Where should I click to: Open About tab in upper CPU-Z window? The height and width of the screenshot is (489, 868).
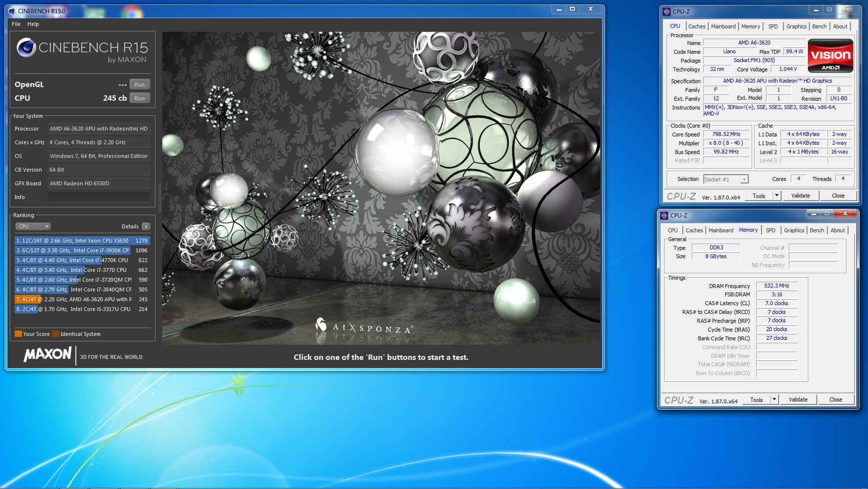point(841,26)
